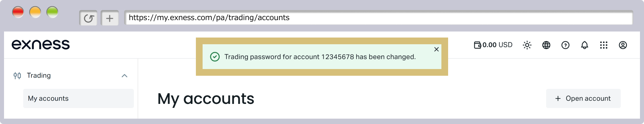Screen dimensions: 644x124
Task: Focus the browser address bar
Action: 378,18
